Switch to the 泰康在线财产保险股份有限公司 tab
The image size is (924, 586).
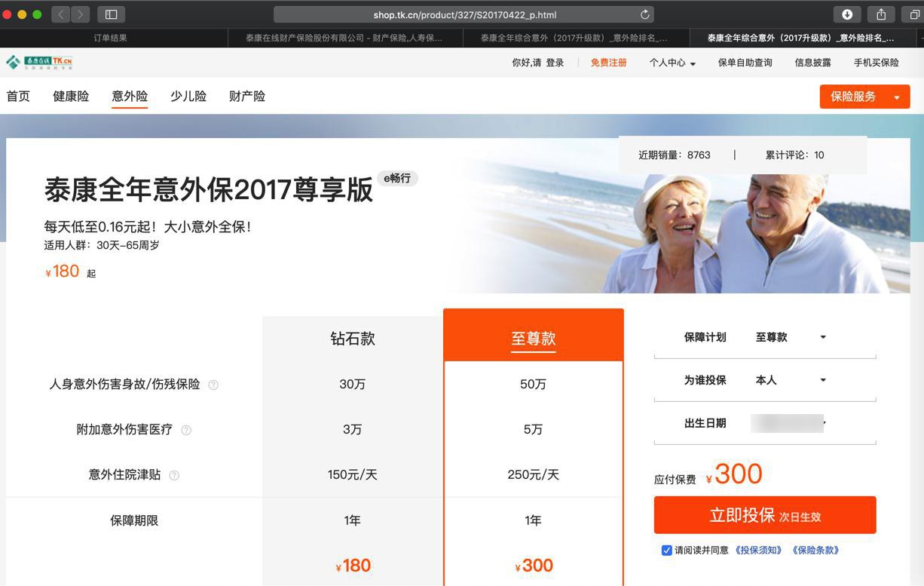click(344, 38)
